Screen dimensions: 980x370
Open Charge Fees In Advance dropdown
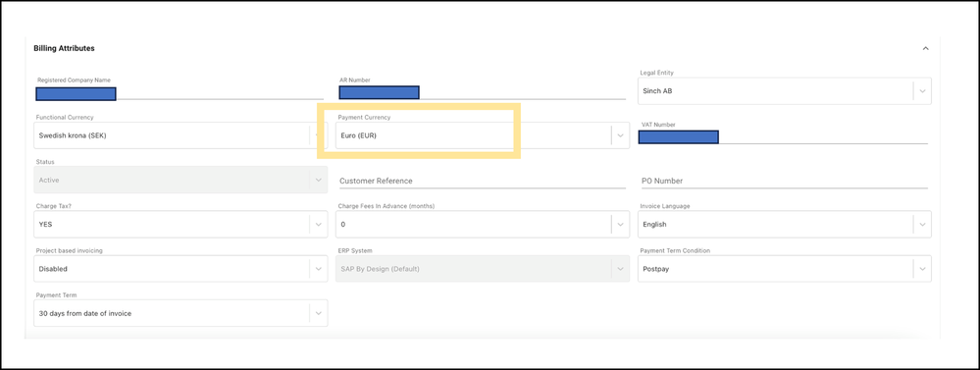pos(483,225)
